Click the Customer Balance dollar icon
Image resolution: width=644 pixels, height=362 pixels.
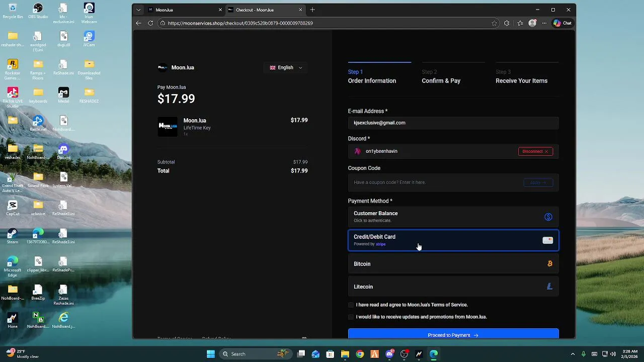click(x=548, y=217)
